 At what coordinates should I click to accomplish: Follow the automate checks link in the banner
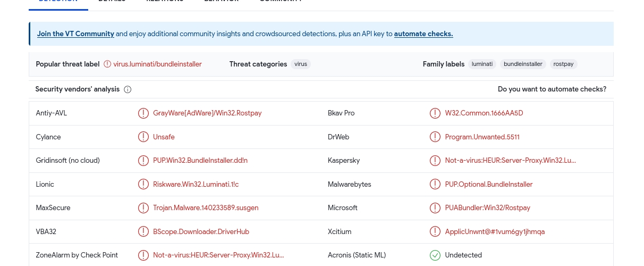[423, 34]
